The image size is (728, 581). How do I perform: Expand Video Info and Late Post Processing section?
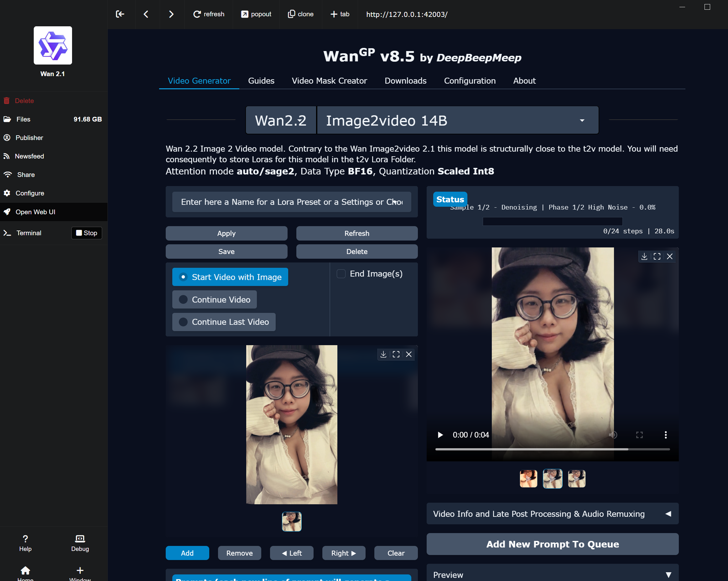[x=552, y=514]
